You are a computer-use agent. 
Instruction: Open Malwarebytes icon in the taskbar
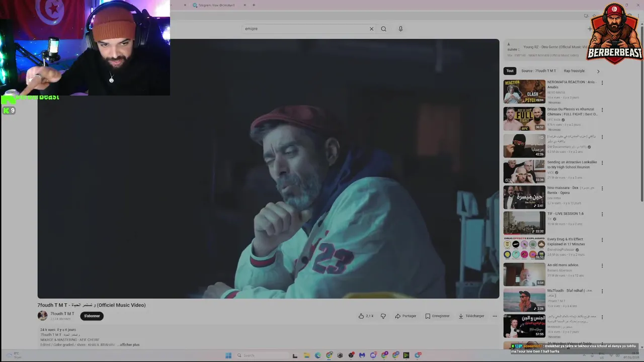[x=362, y=355]
